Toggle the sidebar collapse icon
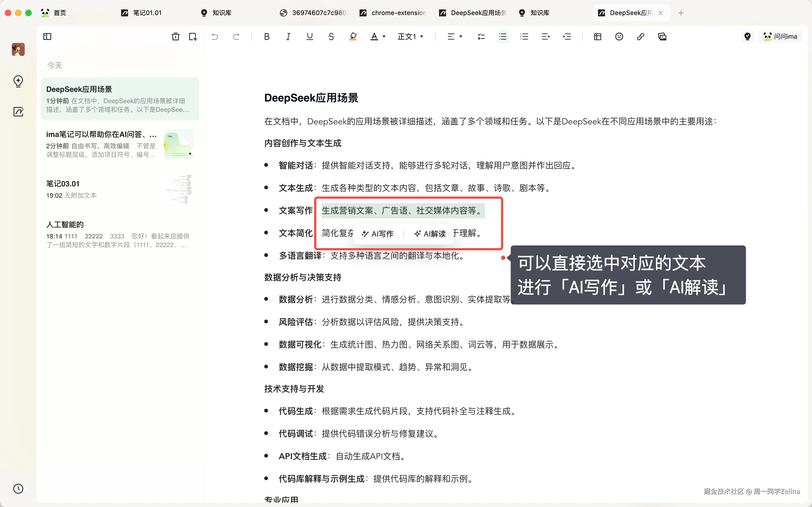This screenshot has height=507, width=812. coord(47,37)
